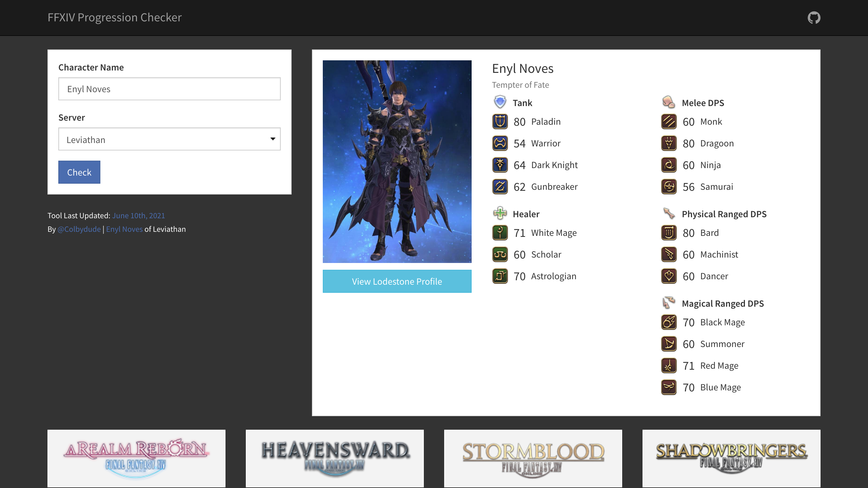The width and height of the screenshot is (868, 488).
Task: Click the Dragoon job name
Action: pos(717,144)
